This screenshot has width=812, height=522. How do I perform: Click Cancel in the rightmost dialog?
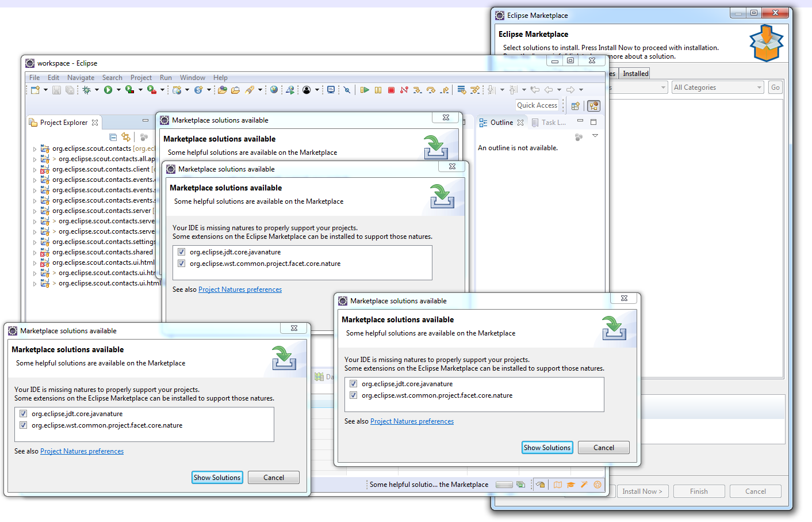click(604, 448)
